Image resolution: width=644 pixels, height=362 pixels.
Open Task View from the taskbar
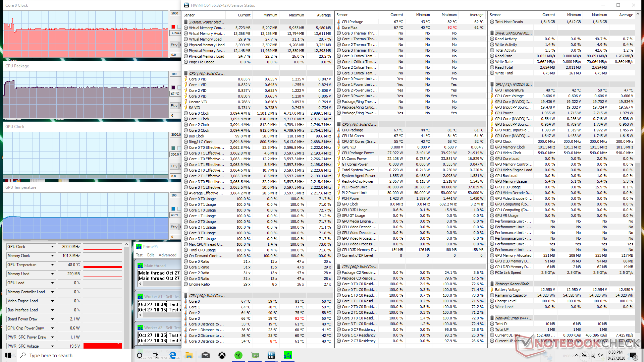click(x=156, y=355)
